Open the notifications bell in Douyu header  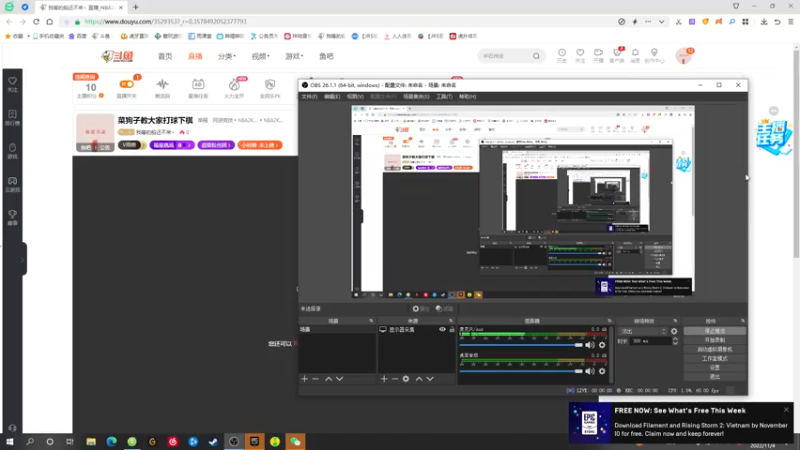[x=635, y=55]
